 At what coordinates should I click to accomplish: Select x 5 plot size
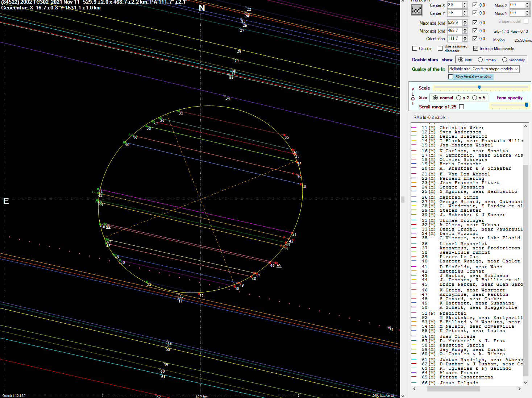[x=474, y=98]
